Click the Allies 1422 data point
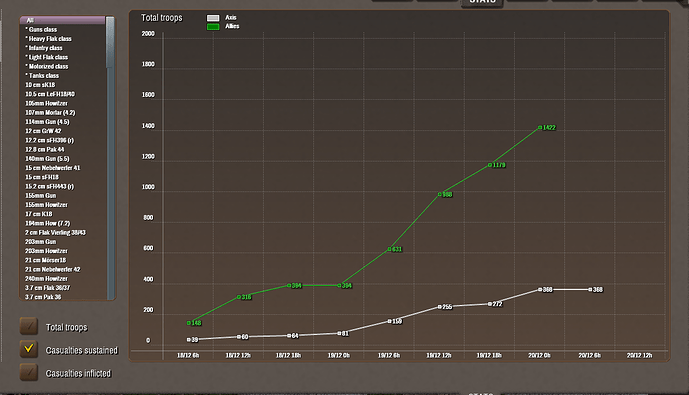689x395 pixels. click(x=540, y=127)
